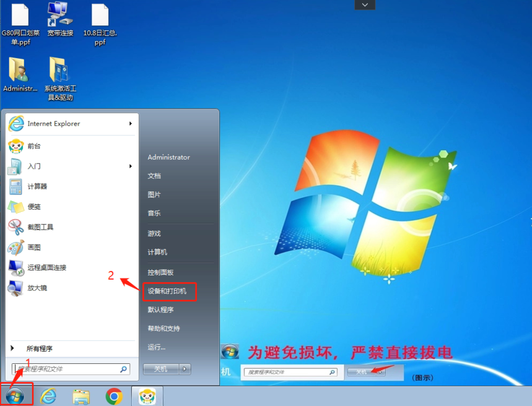Launch Internet Explorer from Start menu

click(69, 123)
